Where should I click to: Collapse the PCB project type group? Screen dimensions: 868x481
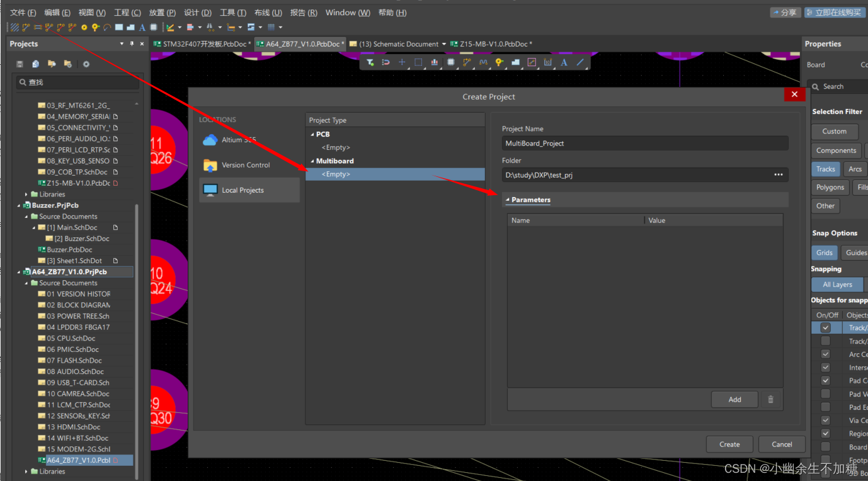coord(312,134)
